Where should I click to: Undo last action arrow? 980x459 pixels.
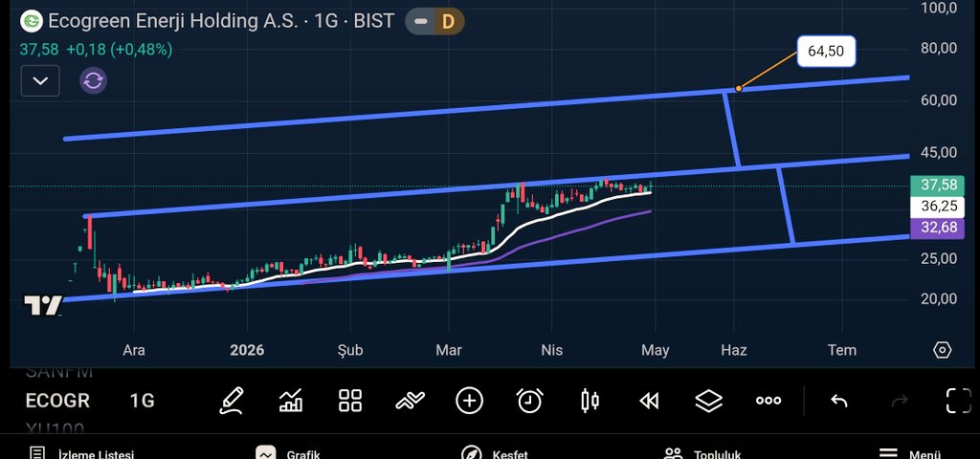839,401
